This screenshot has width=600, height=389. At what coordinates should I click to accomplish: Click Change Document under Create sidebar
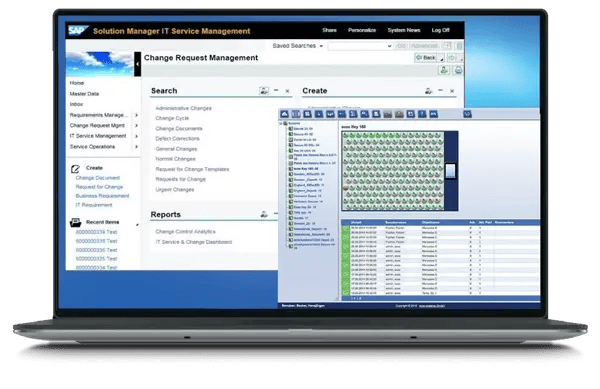pyautogui.click(x=98, y=178)
